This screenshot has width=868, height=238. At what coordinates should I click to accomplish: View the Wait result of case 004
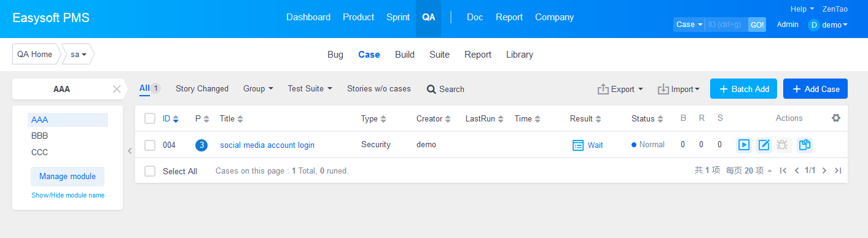point(588,145)
